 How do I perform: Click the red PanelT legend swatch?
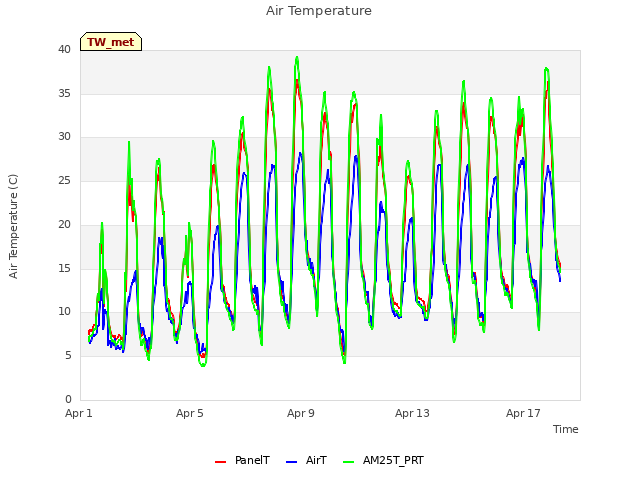(220, 462)
